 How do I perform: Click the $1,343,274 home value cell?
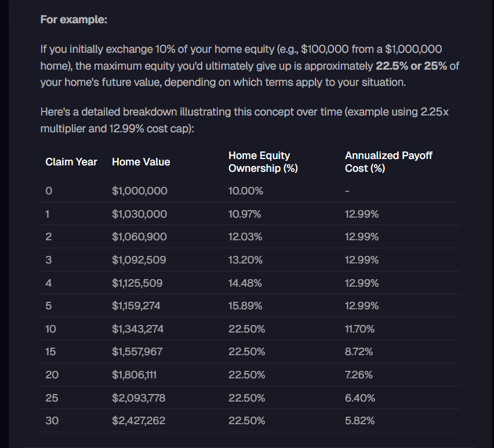137,329
